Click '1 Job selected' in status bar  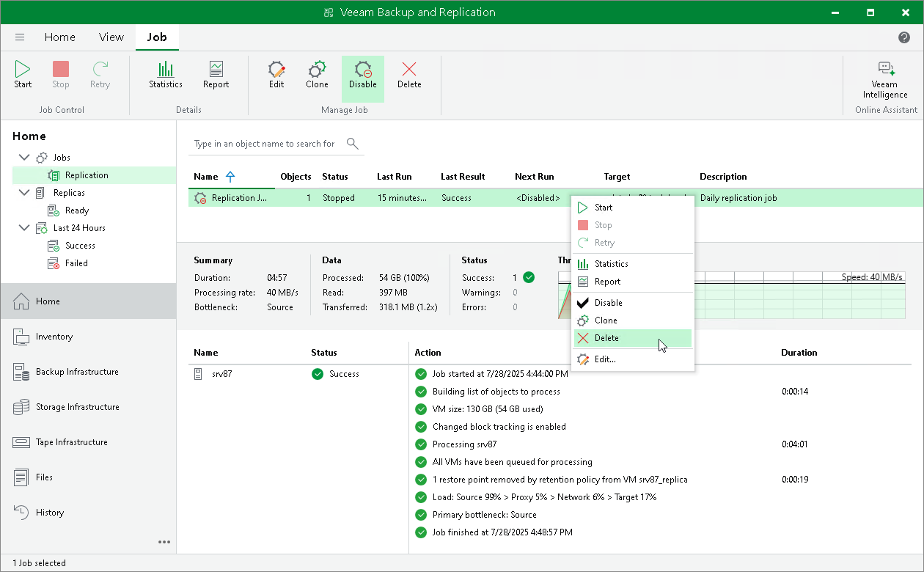tap(39, 563)
